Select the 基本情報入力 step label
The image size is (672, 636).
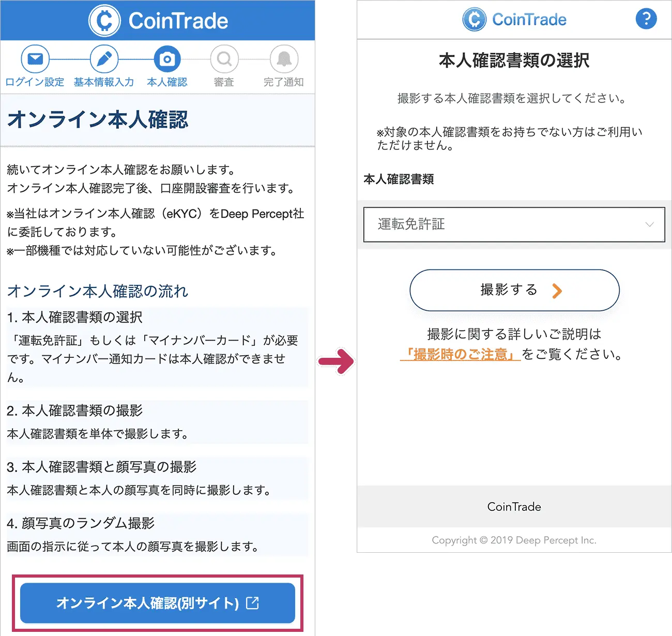coord(104,82)
